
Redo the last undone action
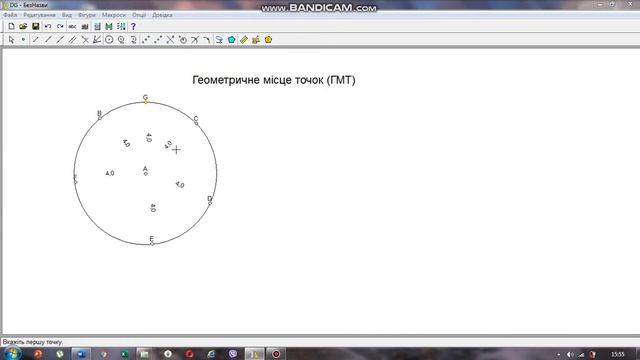60,27
